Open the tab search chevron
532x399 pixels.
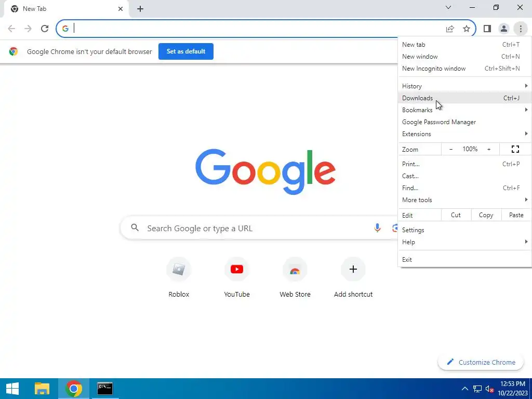pos(448,7)
